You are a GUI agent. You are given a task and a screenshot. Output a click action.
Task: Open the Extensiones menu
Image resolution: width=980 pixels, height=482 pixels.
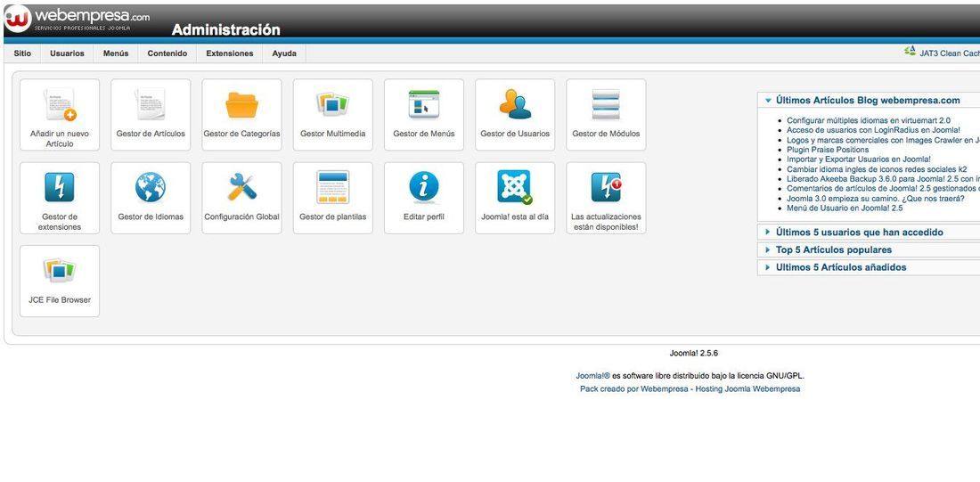pyautogui.click(x=229, y=53)
